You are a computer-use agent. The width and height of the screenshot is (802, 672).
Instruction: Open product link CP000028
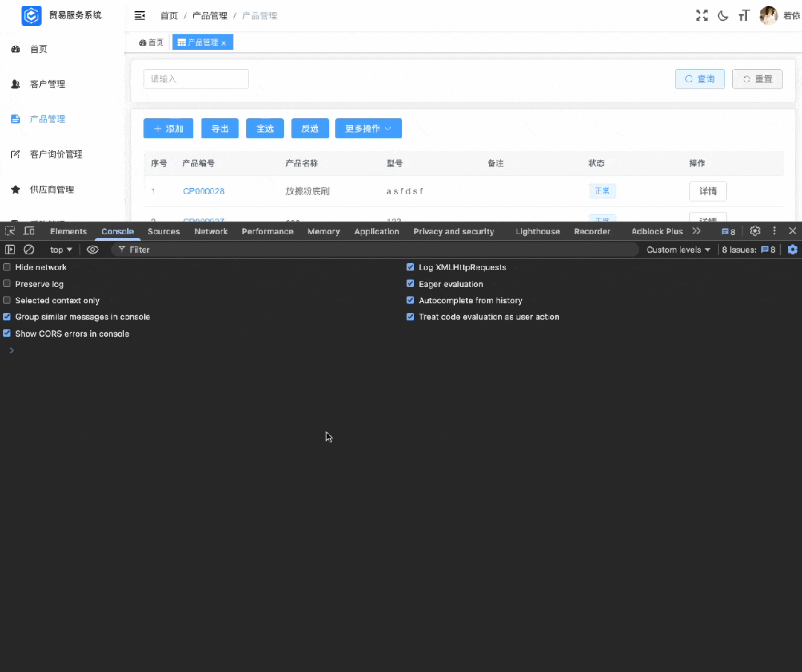coord(204,191)
